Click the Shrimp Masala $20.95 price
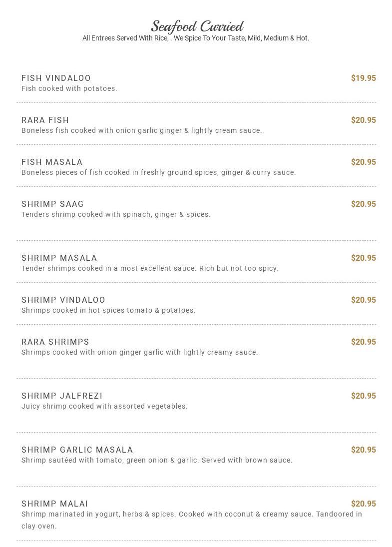The width and height of the screenshot is (392, 547). (x=363, y=258)
